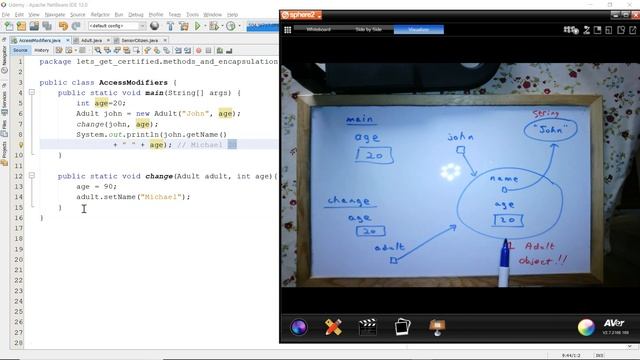Open the Refactor menu
Viewport: 640px width, 360px height.
100,15
